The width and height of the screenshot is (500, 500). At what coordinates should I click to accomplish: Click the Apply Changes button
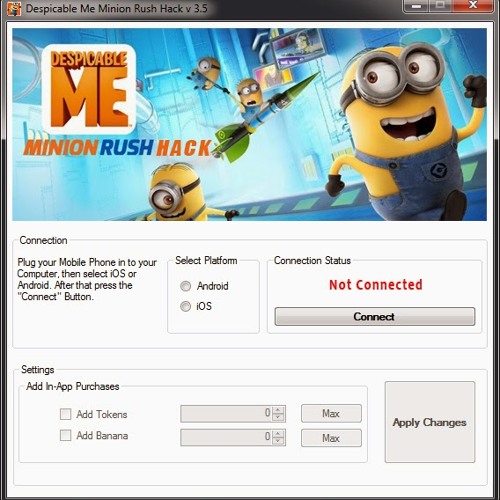tap(430, 422)
